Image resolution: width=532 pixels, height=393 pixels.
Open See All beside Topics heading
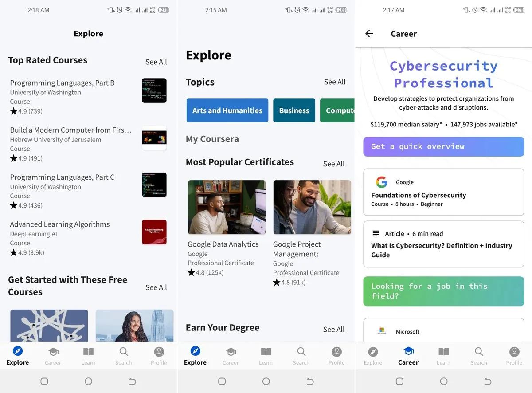(334, 82)
